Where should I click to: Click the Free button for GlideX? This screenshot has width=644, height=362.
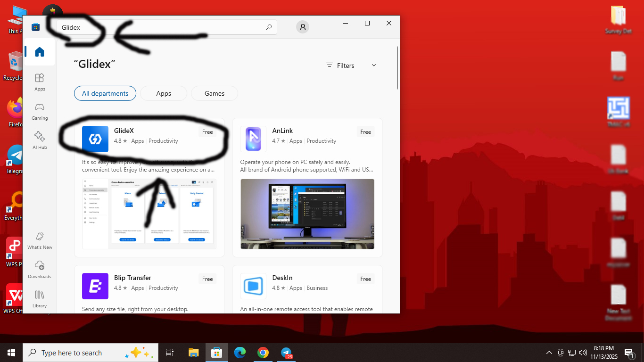pos(207,132)
